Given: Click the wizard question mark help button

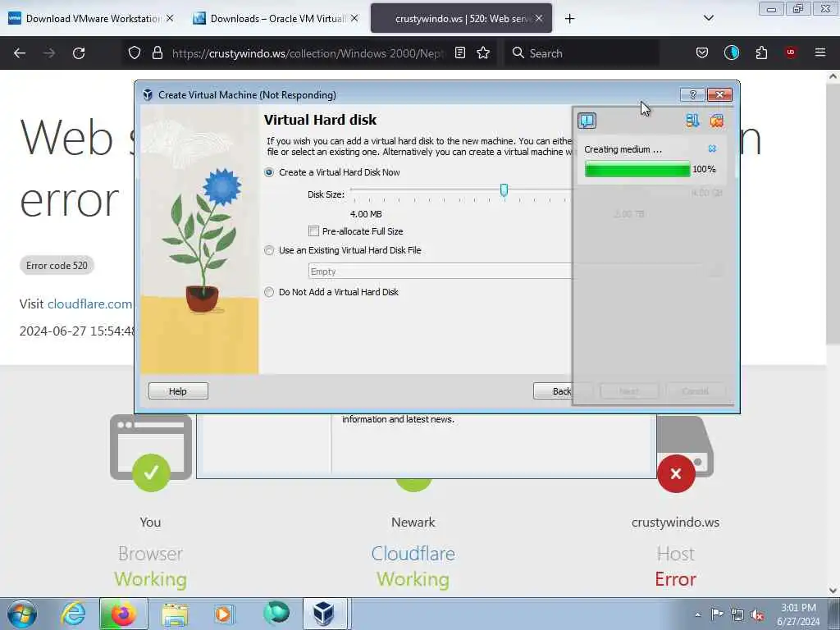Looking at the screenshot, I should (692, 95).
